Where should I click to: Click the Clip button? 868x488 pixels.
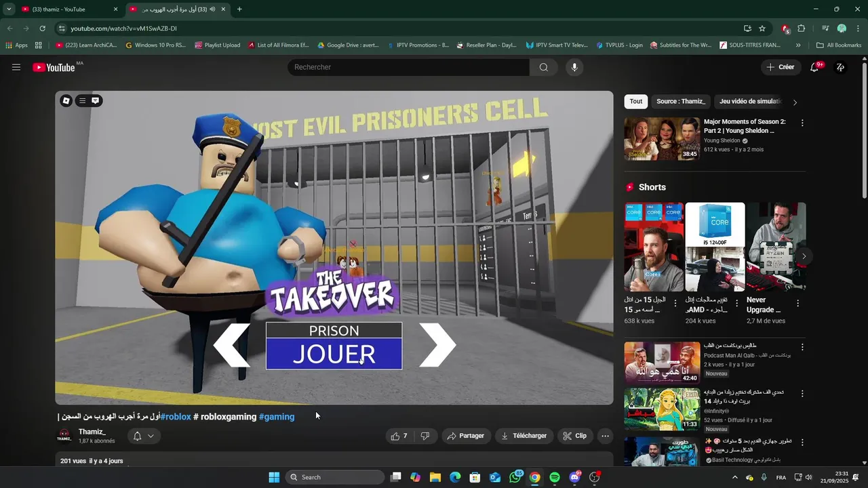click(x=575, y=436)
